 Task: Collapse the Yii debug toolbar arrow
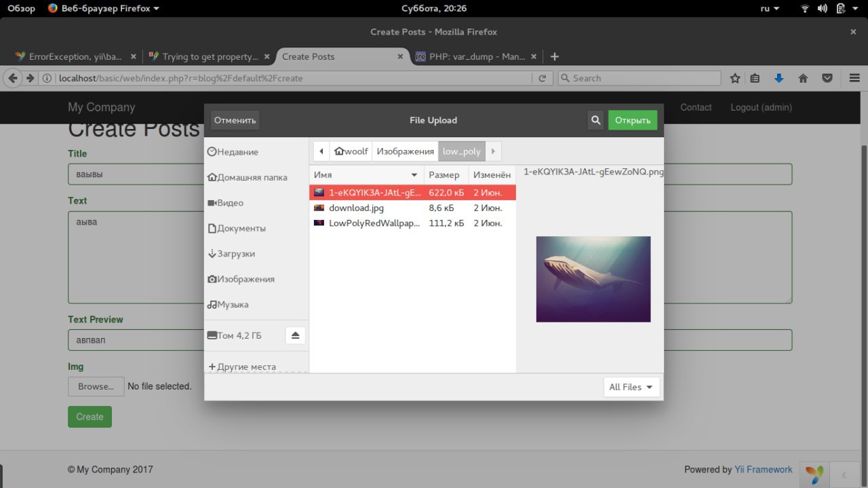[844, 474]
